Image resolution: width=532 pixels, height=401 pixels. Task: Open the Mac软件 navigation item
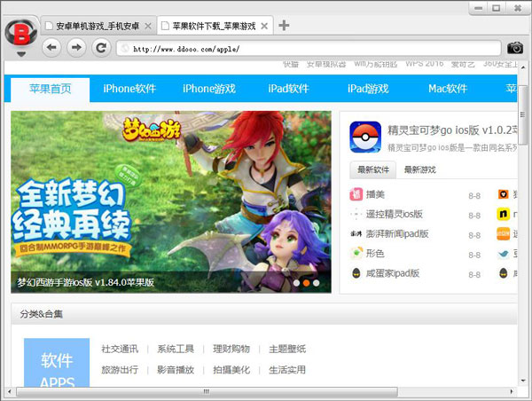448,89
